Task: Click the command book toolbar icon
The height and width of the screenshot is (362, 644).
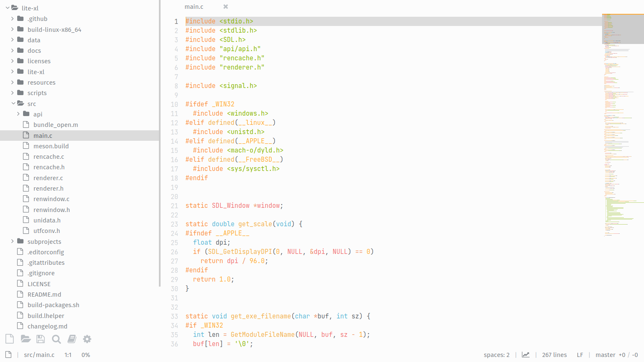Action: click(72, 339)
